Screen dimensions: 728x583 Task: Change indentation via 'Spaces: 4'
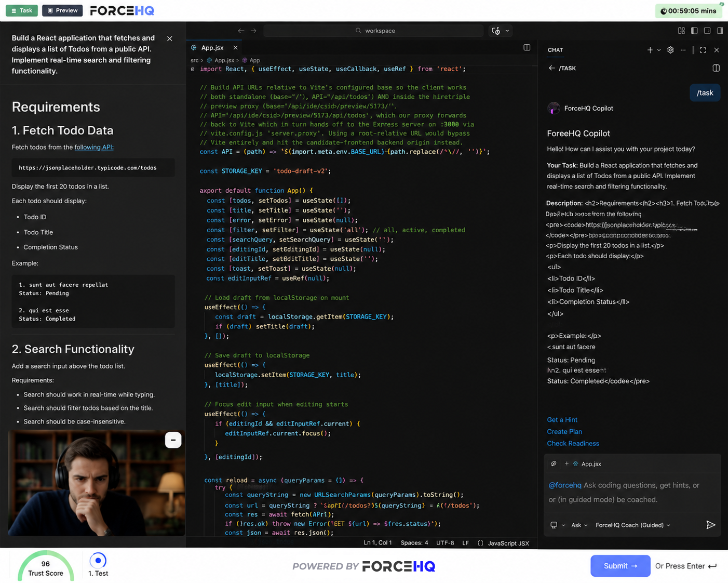414,542
